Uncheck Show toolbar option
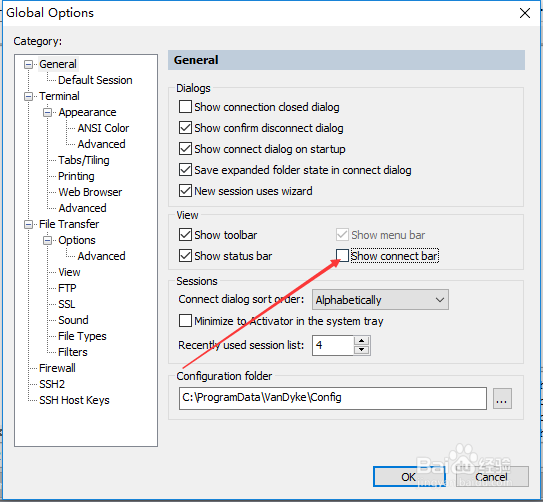This screenshot has width=543, height=502. point(185,235)
